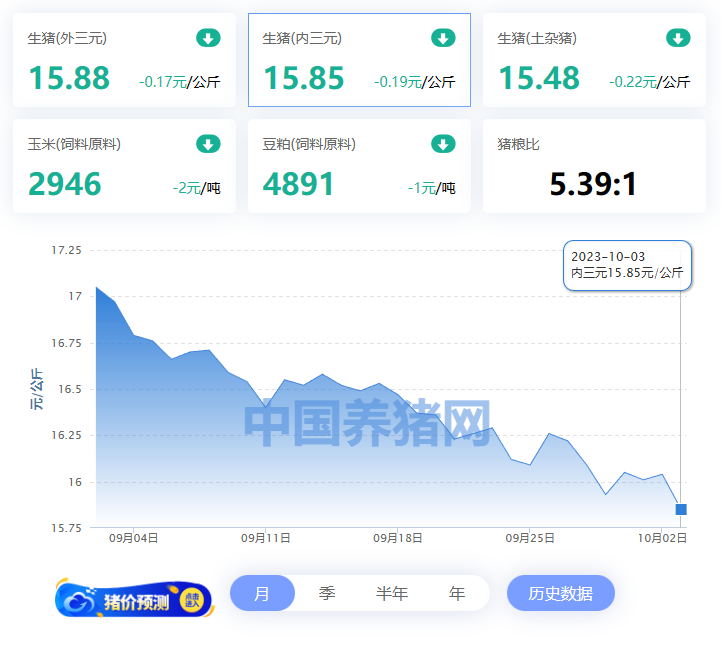Click the down arrow icon on 生猪(土杂猪) card

tap(678, 38)
